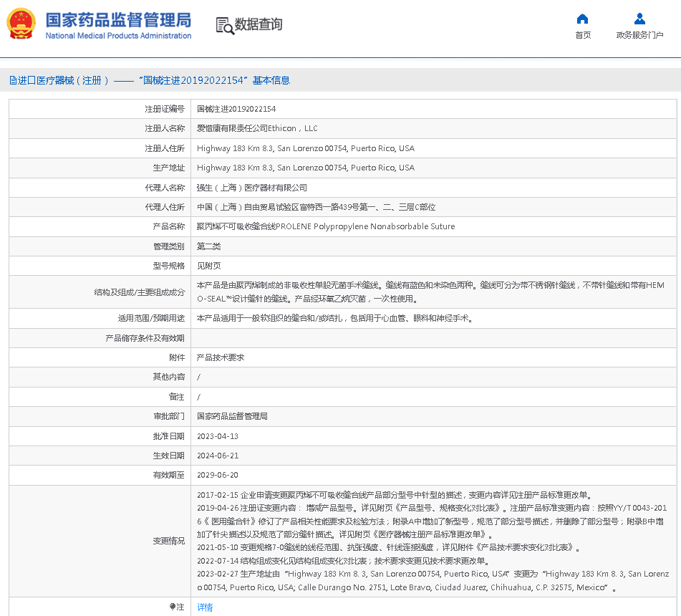Click the 注册人住所 address value
Image resolution: width=681 pixels, height=616 pixels.
306,148
